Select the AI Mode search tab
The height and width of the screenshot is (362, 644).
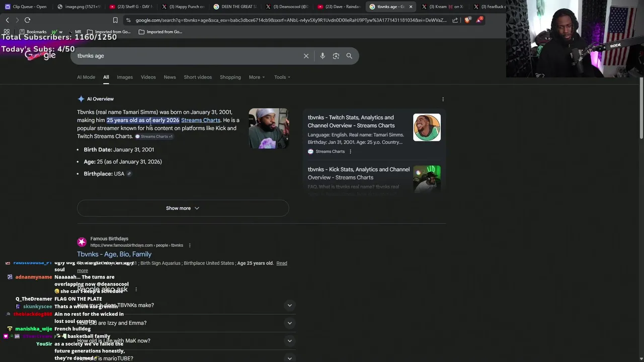tap(86, 77)
